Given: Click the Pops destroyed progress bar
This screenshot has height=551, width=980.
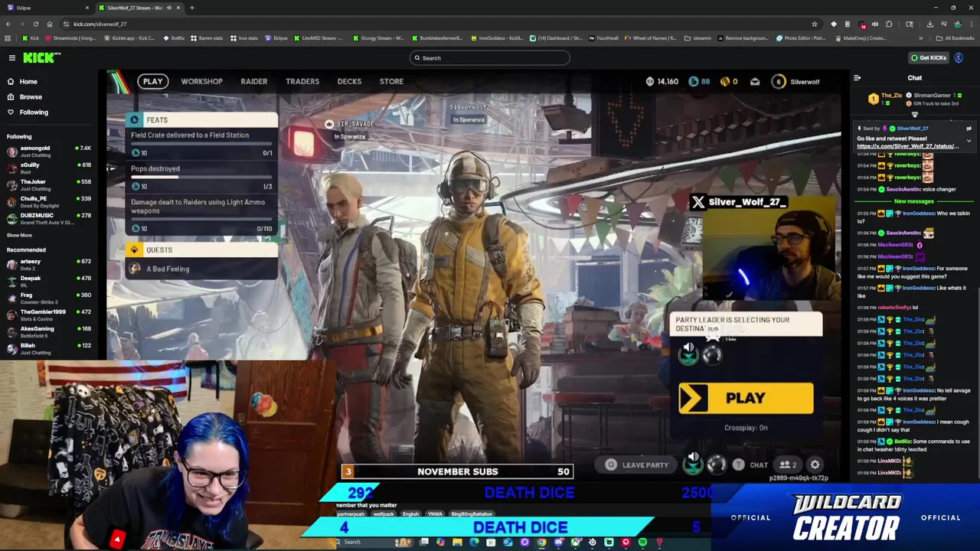Looking at the screenshot, I should coord(202,178).
